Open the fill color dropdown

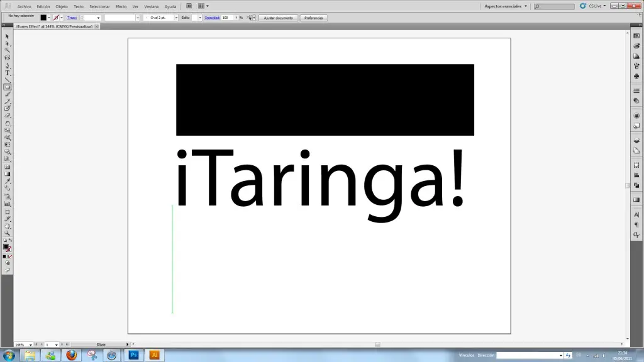[x=50, y=18]
